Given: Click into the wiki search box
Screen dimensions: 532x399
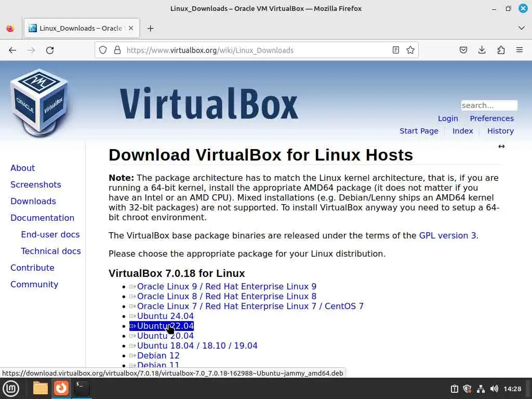Looking at the screenshot, I should 489,105.
